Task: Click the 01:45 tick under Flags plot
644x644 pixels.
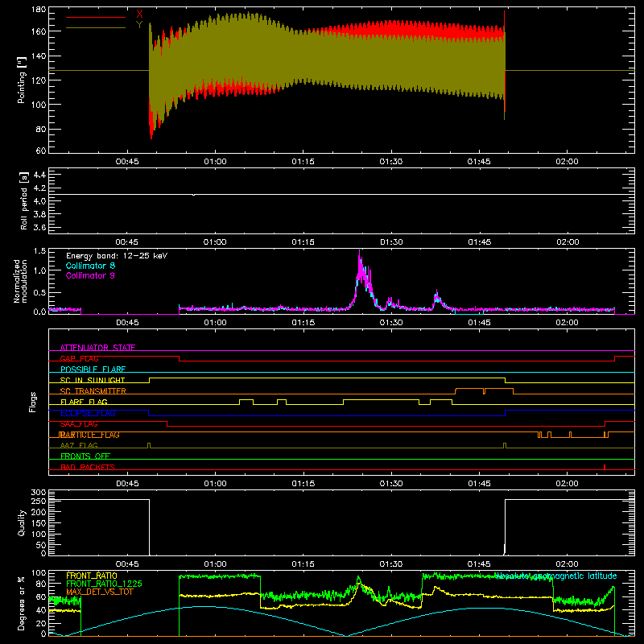Action: [479, 484]
